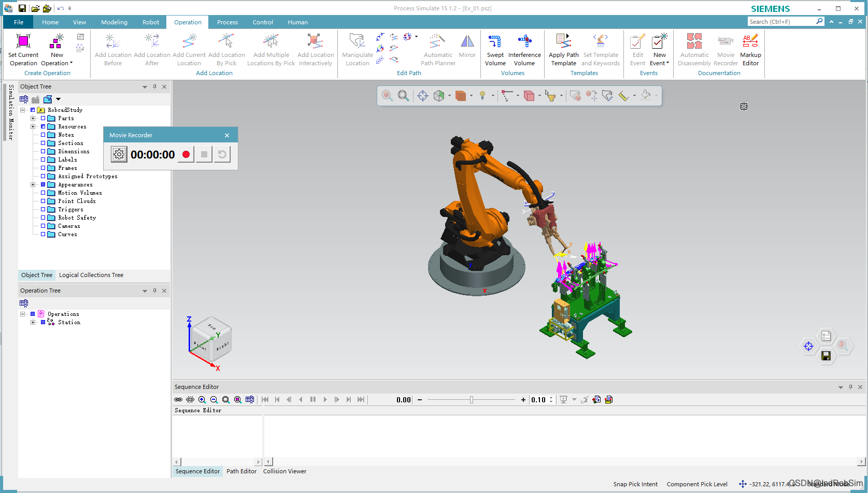868x493 pixels.
Task: Click the time interval value field
Action: point(539,400)
